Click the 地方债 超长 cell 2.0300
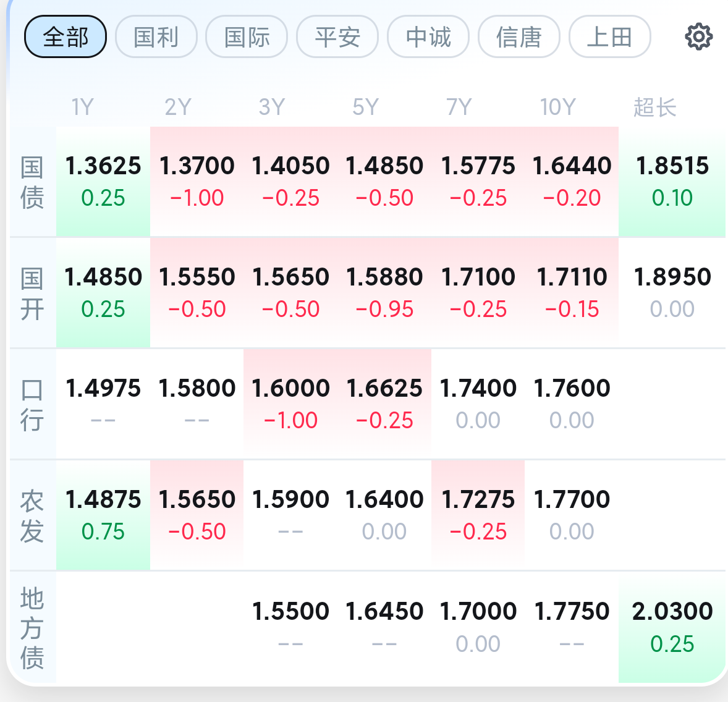Viewport: 728px width, 702px height. point(672,627)
